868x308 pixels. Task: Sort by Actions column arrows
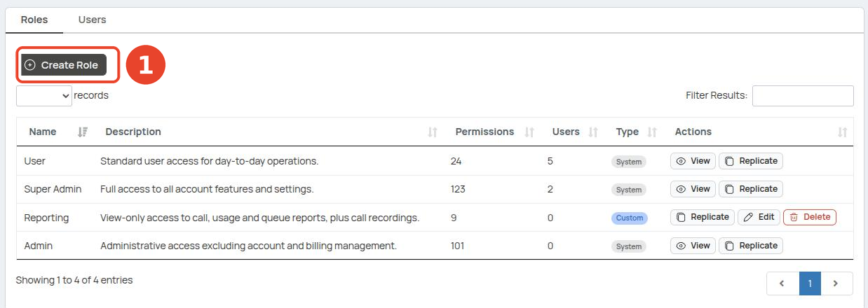click(843, 132)
